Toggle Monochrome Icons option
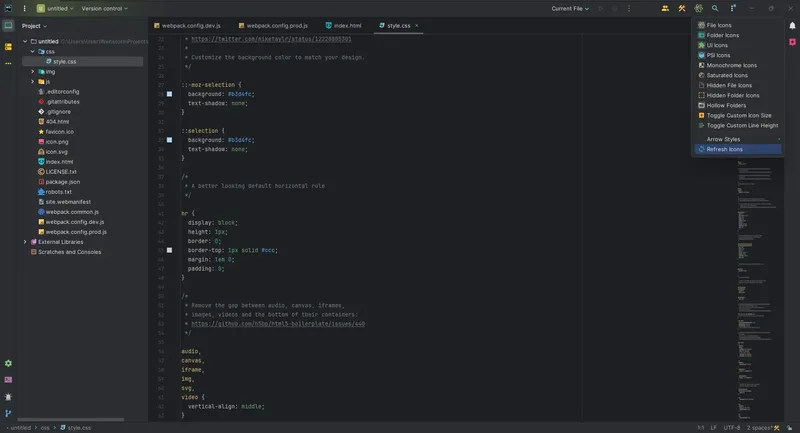 (x=731, y=65)
